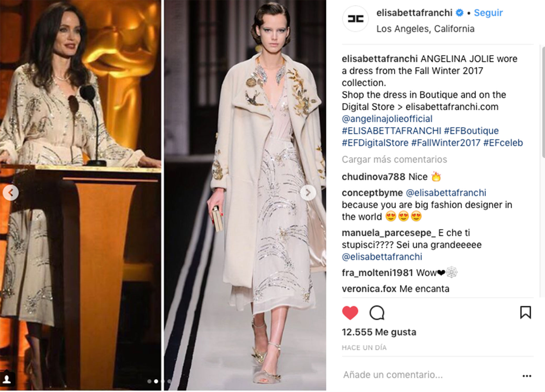The width and height of the screenshot is (545, 392).
Task: Open the veronica.fox commenter profile
Action: click(369, 289)
